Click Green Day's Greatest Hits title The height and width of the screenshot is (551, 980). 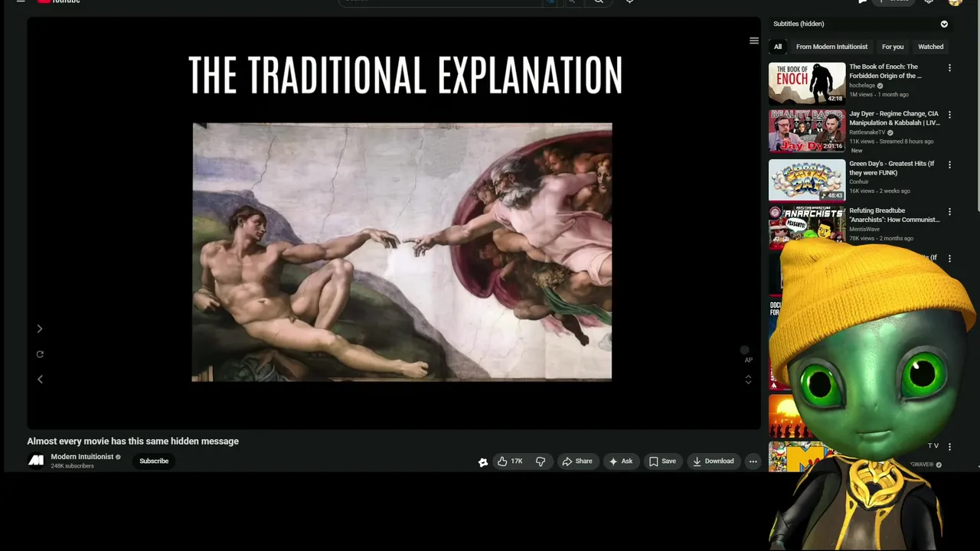coord(892,168)
